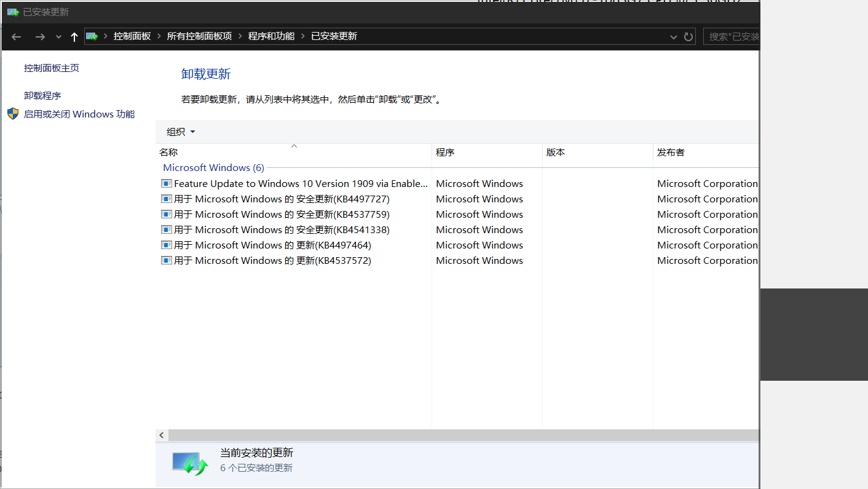Refresh the installed updates list
This screenshot has height=489, width=868.
click(x=688, y=37)
